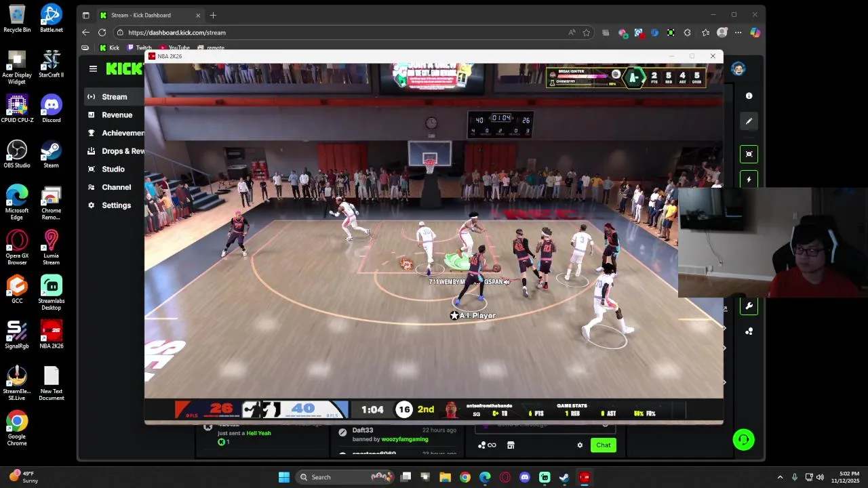The image size is (868, 488).
Task: Open SignalRgb desktop icon
Action: coord(17,335)
